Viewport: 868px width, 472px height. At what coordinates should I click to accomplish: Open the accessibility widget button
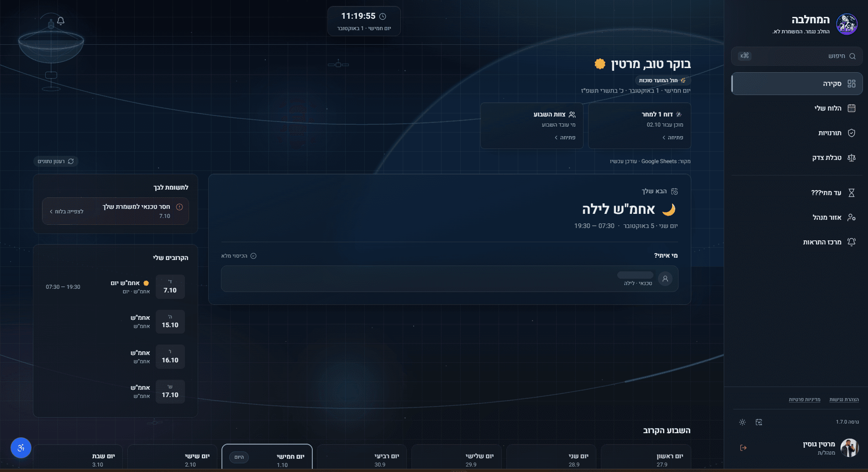(21, 448)
